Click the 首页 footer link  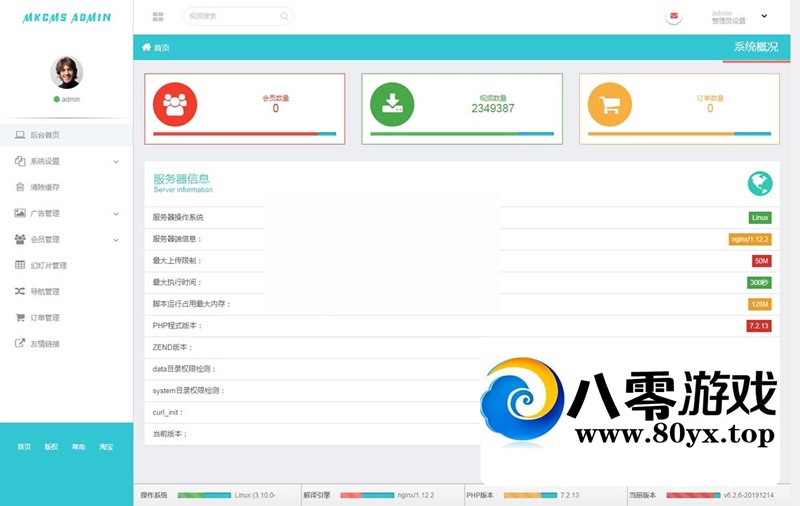coord(24,446)
